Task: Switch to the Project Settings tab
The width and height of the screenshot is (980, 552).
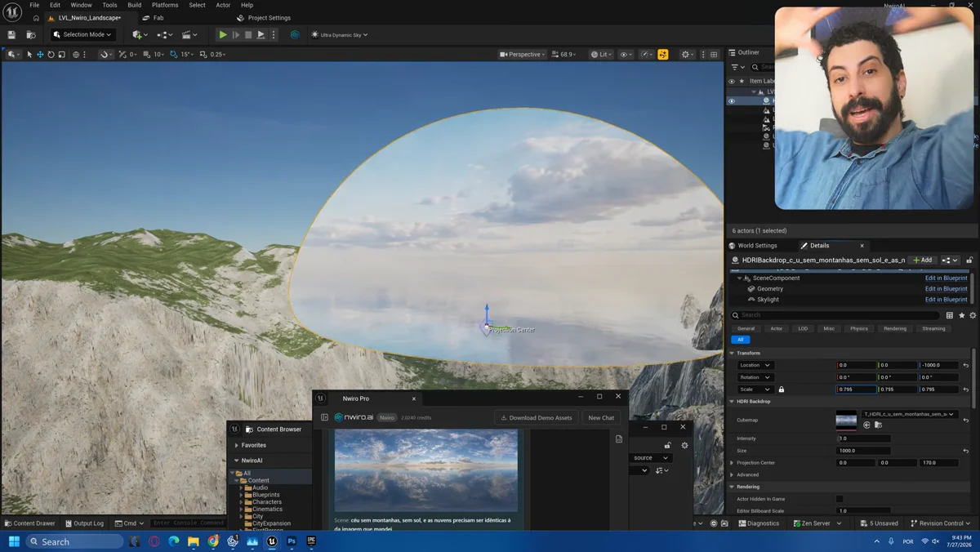Action: [264, 18]
